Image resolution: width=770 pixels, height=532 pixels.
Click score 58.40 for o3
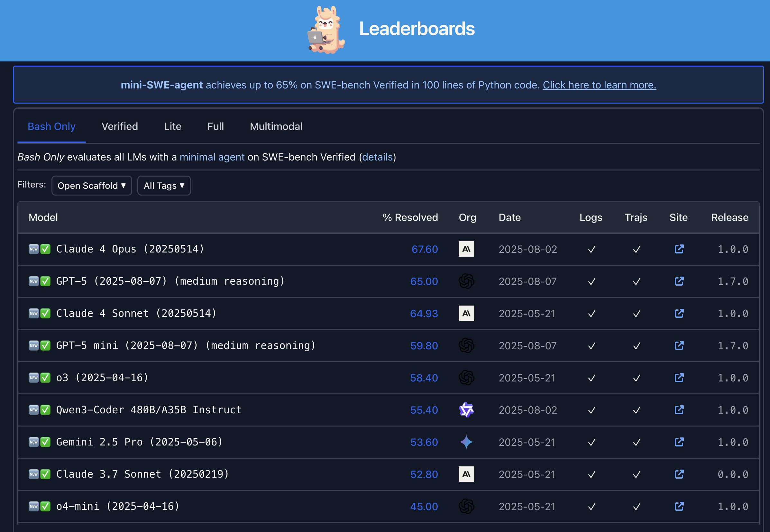pyautogui.click(x=424, y=378)
